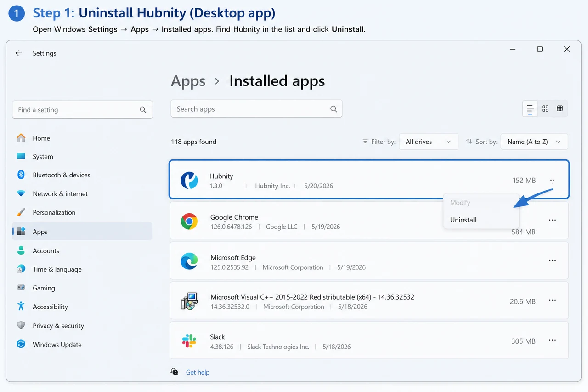Click Slack version 4.38.126
Image resolution: width=588 pixels, height=392 pixels.
tap(222, 347)
